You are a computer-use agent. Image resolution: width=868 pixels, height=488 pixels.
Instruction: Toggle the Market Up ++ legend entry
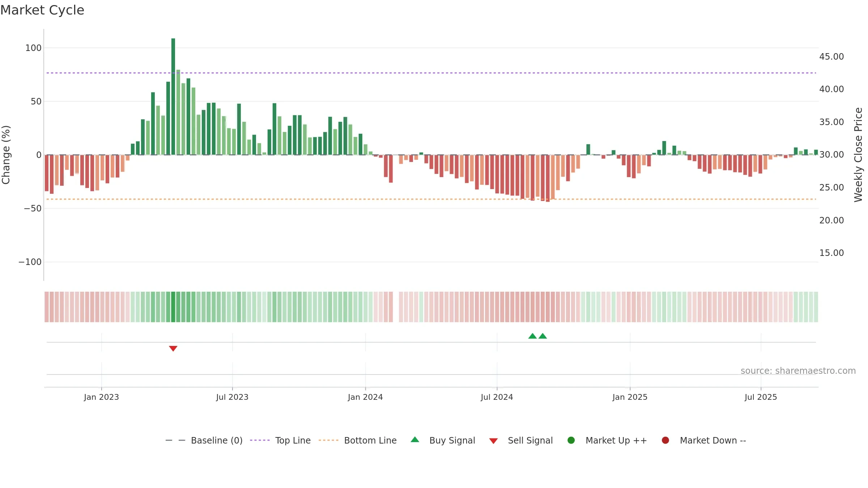(607, 440)
